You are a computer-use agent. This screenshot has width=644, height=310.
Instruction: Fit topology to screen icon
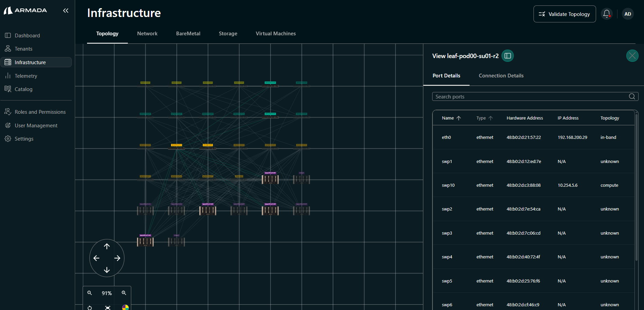coord(108,308)
